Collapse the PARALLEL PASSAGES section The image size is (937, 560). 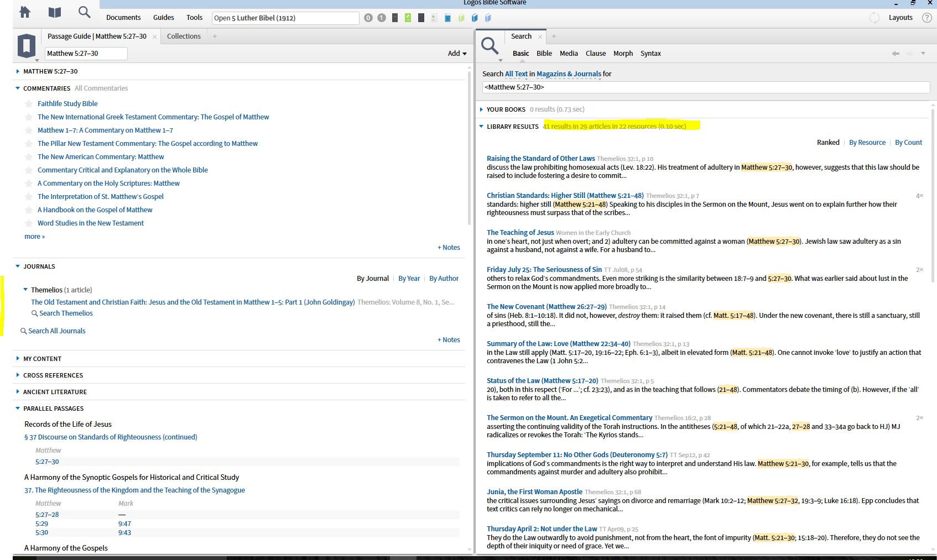[18, 409]
